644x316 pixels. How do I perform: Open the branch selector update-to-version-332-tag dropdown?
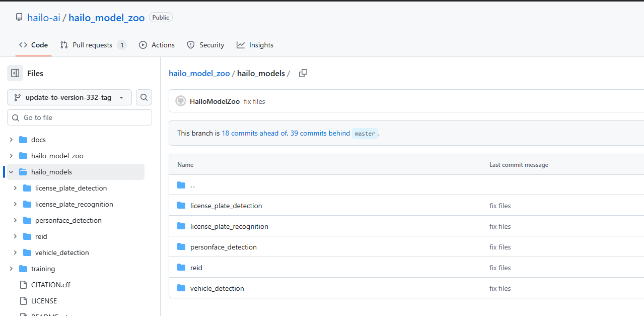[x=69, y=97]
